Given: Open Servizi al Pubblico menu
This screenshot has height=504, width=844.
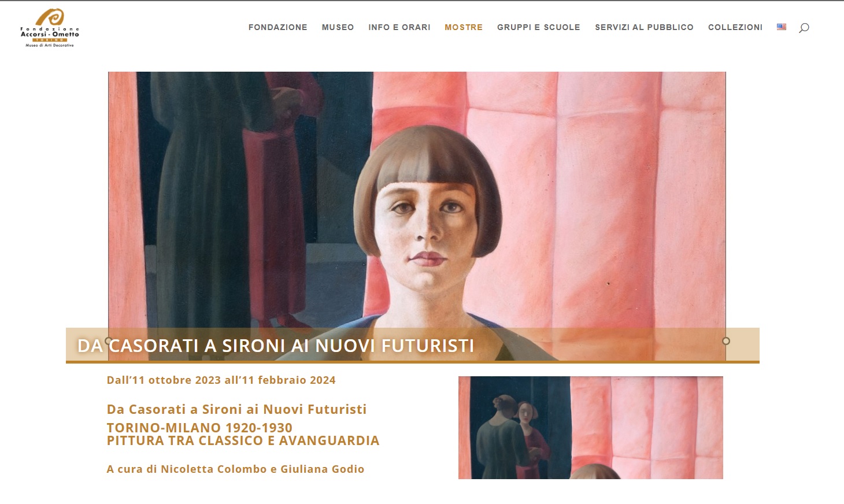Looking at the screenshot, I should pyautogui.click(x=644, y=27).
